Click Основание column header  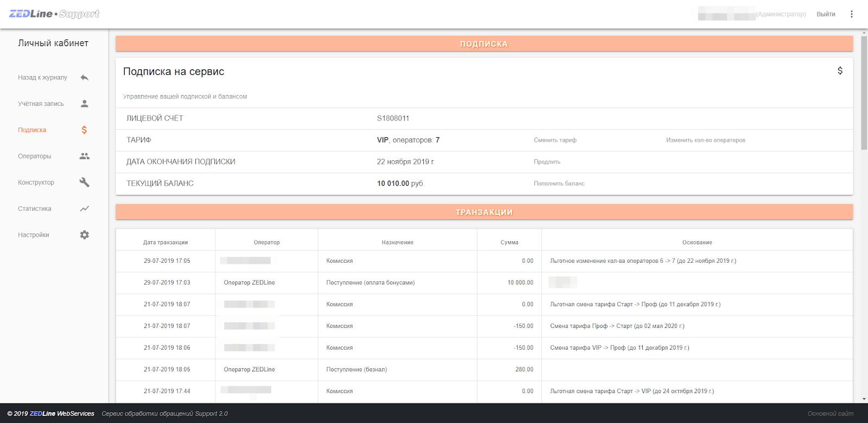coord(697,242)
